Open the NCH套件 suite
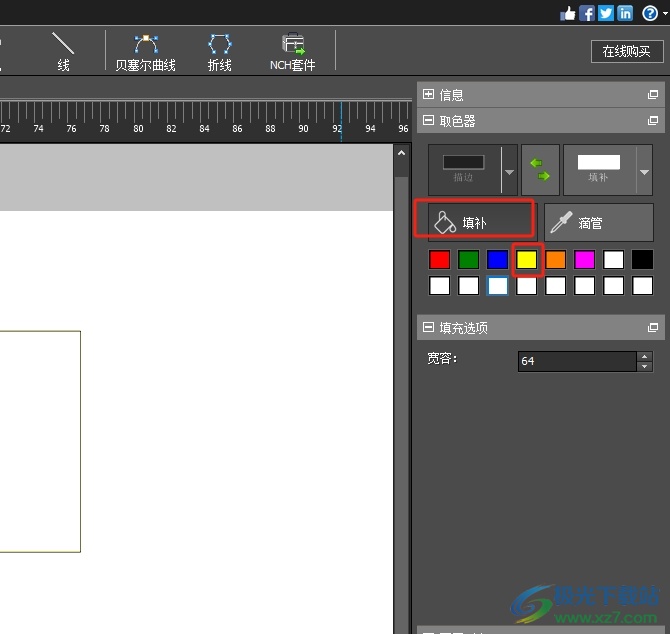The height and width of the screenshot is (634, 670). [292, 51]
